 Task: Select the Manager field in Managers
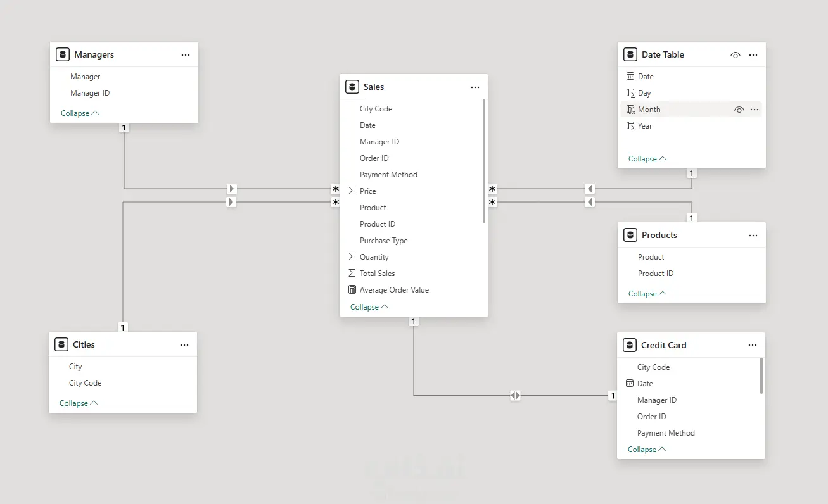(86, 77)
